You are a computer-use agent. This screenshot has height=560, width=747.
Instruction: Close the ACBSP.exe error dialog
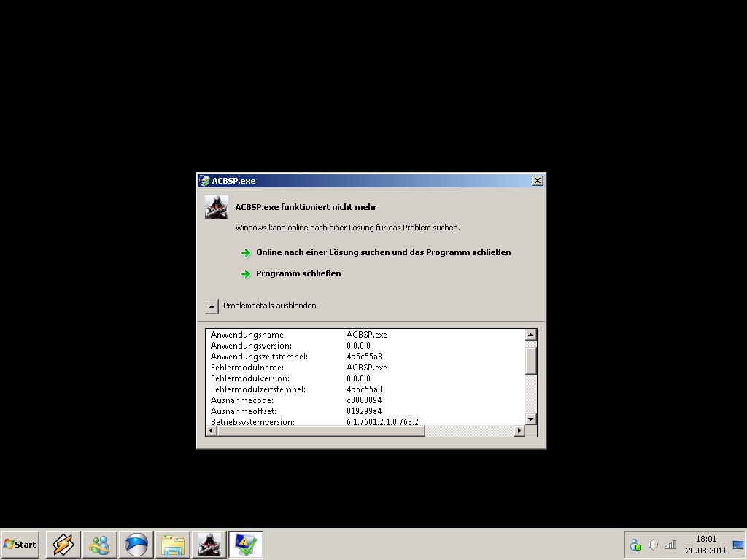pos(538,181)
